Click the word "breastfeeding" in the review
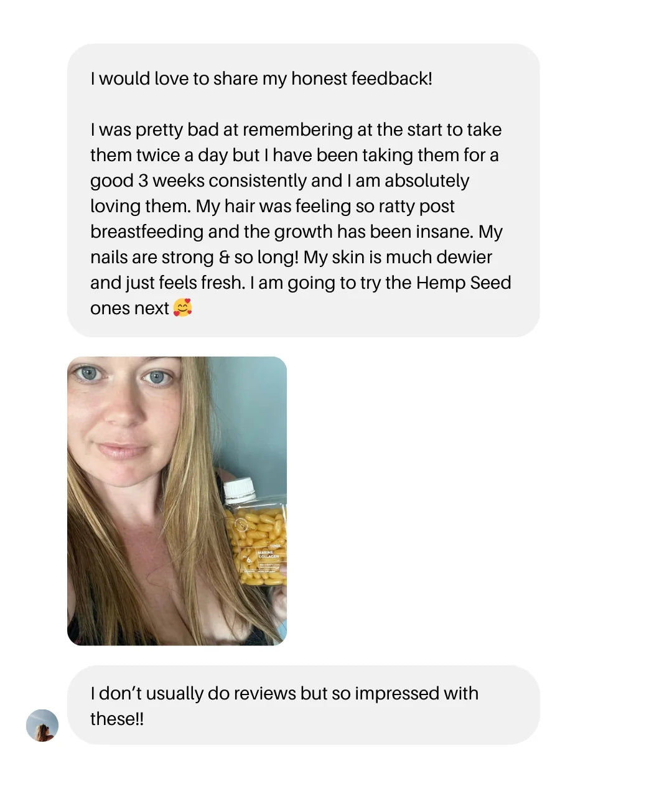 click(x=147, y=231)
